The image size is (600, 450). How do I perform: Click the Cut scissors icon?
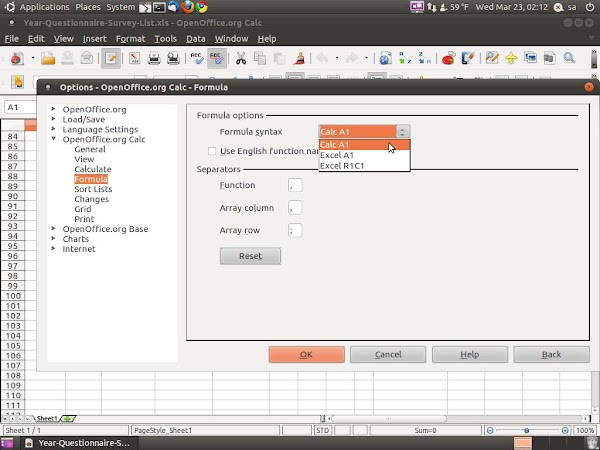click(241, 59)
